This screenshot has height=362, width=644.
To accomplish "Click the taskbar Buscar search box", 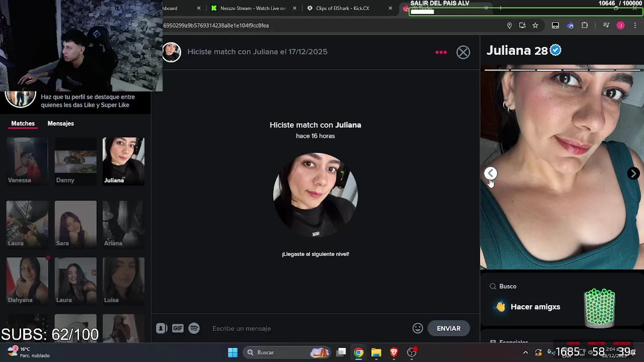I will tap(288, 352).
